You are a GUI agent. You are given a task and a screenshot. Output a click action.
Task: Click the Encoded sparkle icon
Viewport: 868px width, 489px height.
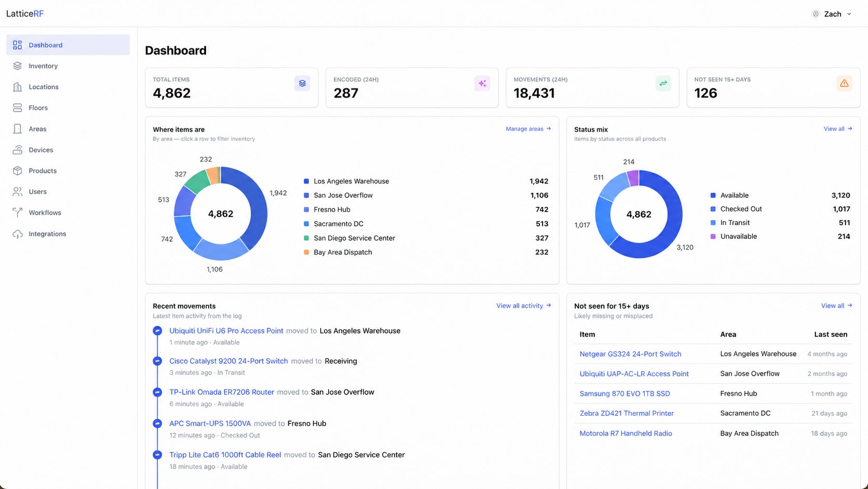tap(482, 83)
